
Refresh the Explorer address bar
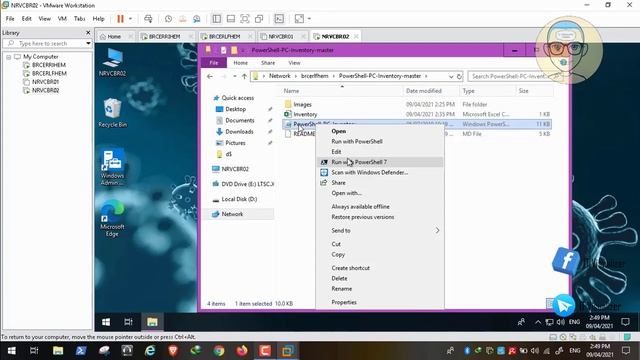pos(459,76)
